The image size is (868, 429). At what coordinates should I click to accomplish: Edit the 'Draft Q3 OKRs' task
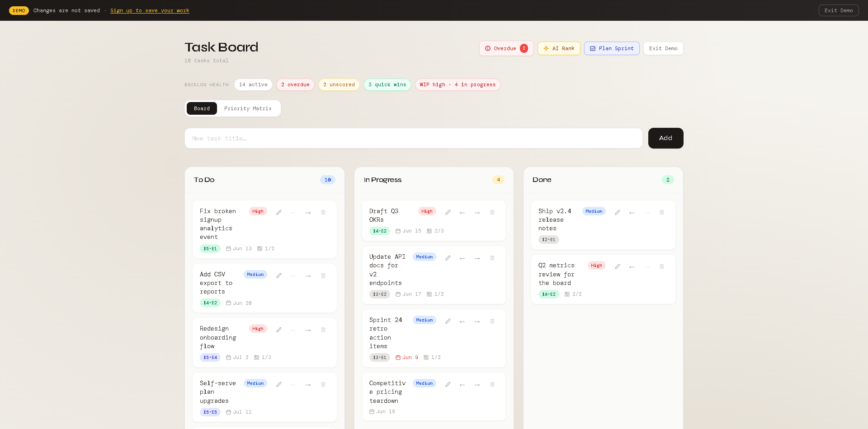(448, 212)
